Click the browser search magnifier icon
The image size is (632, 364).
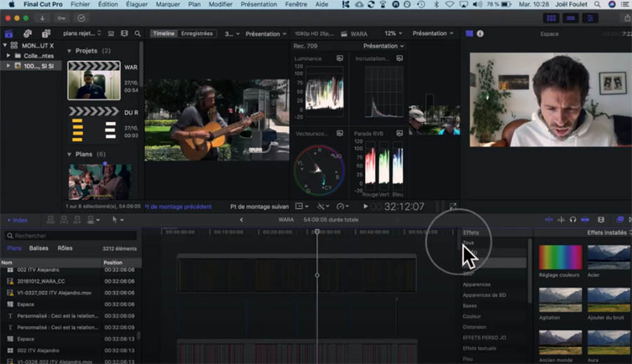(138, 34)
